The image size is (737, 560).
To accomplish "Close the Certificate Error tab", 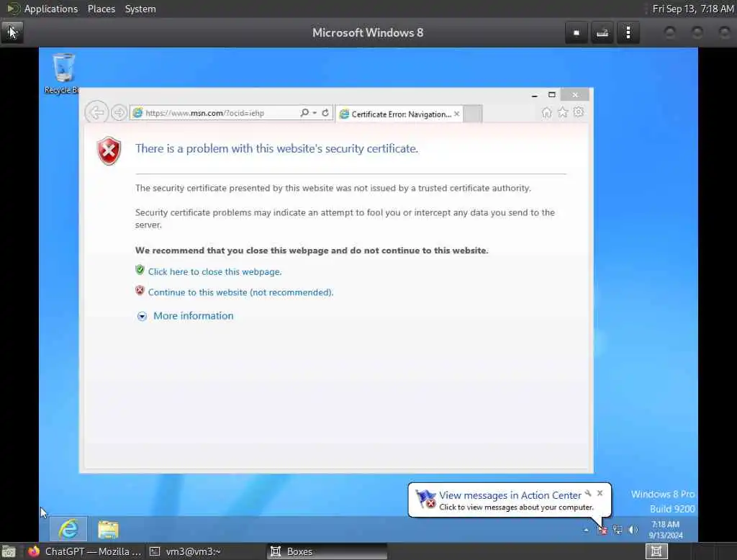I will (x=456, y=114).
